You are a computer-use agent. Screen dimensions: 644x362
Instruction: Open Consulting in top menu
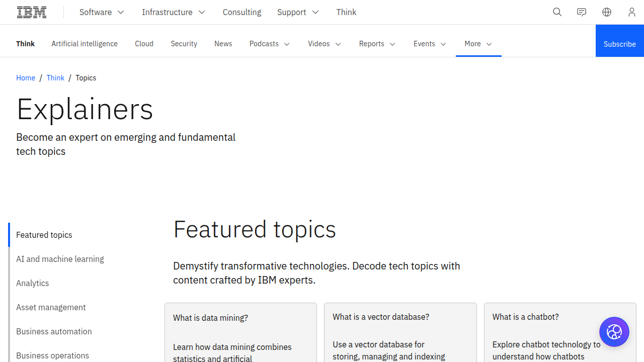242,12
